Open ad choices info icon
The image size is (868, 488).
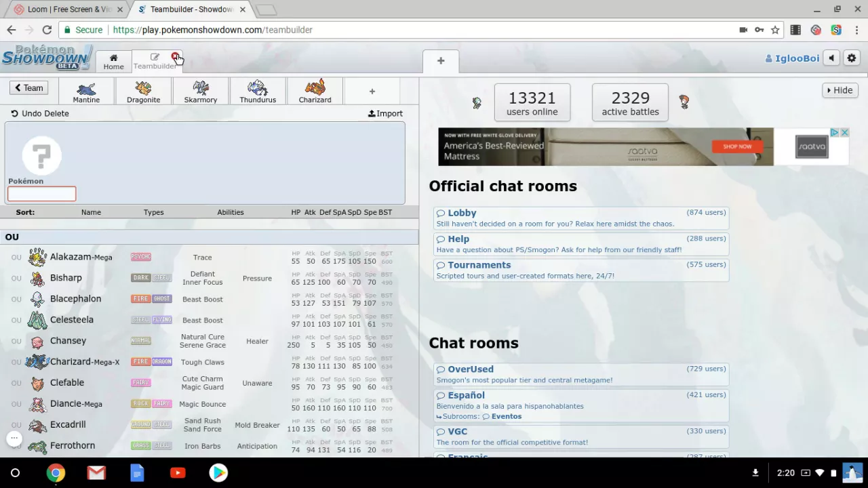tap(835, 132)
